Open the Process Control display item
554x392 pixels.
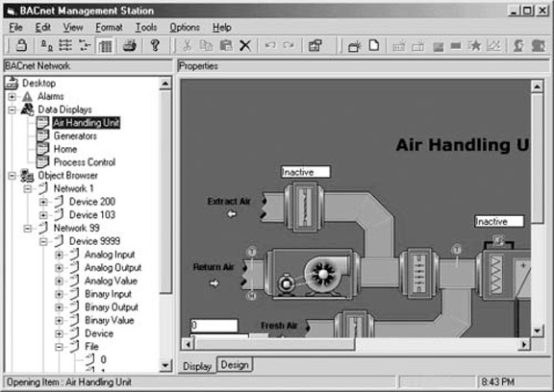coord(85,162)
